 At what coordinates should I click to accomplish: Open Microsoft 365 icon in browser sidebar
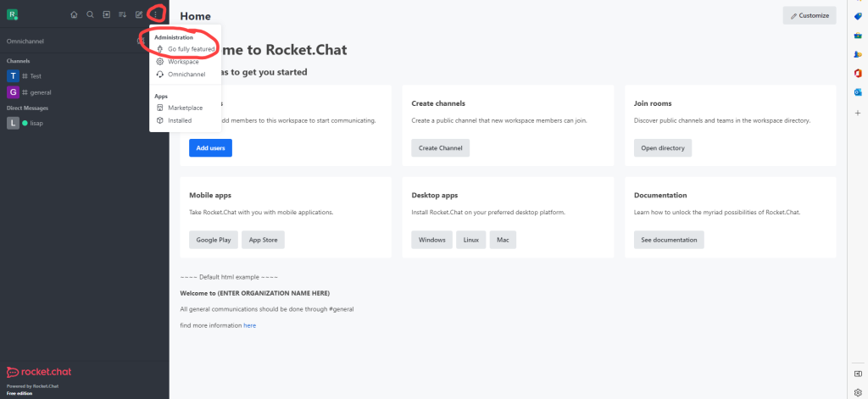tap(858, 74)
